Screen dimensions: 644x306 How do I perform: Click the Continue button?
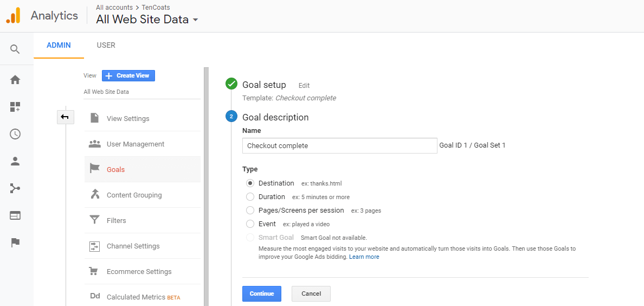tap(262, 294)
